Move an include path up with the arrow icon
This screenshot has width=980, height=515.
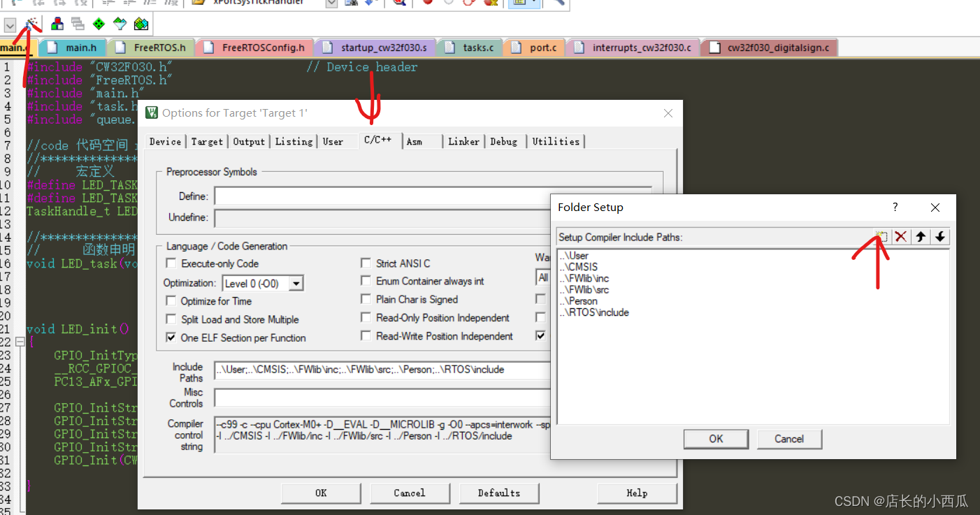tap(921, 237)
